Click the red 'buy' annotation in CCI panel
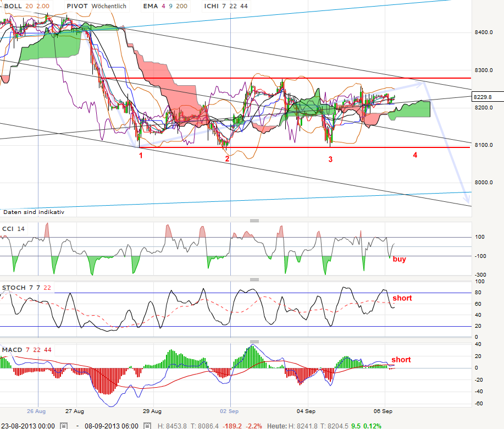This screenshot has height=429, width=504. 399,259
